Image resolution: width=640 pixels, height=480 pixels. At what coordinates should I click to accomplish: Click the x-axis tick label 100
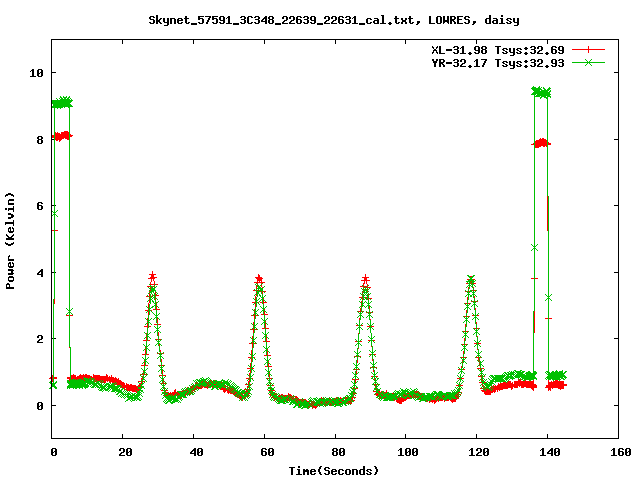coord(408,452)
